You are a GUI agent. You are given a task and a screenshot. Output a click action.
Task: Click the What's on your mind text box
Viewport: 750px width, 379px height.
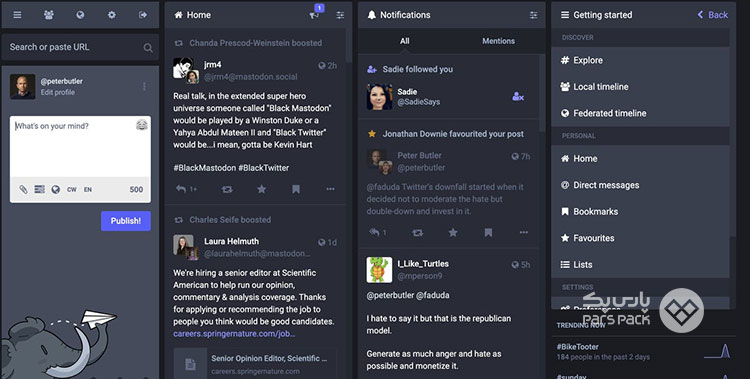80,146
